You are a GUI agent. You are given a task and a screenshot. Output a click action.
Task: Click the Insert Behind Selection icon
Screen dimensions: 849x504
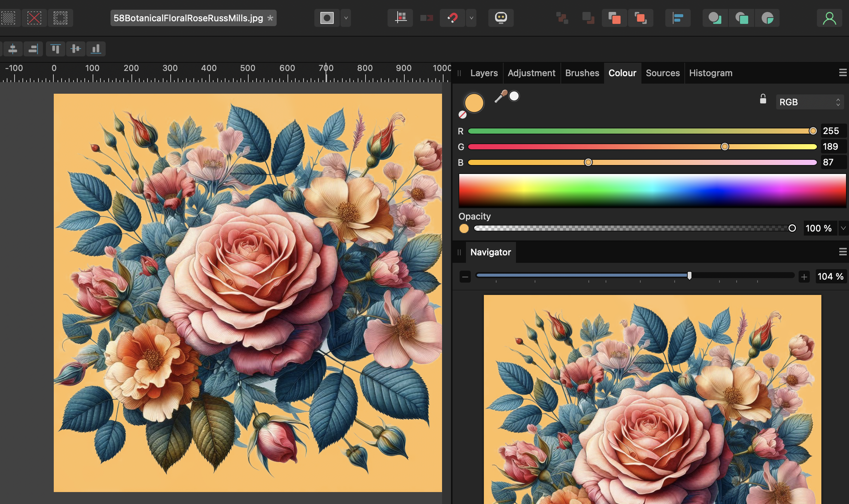click(741, 18)
